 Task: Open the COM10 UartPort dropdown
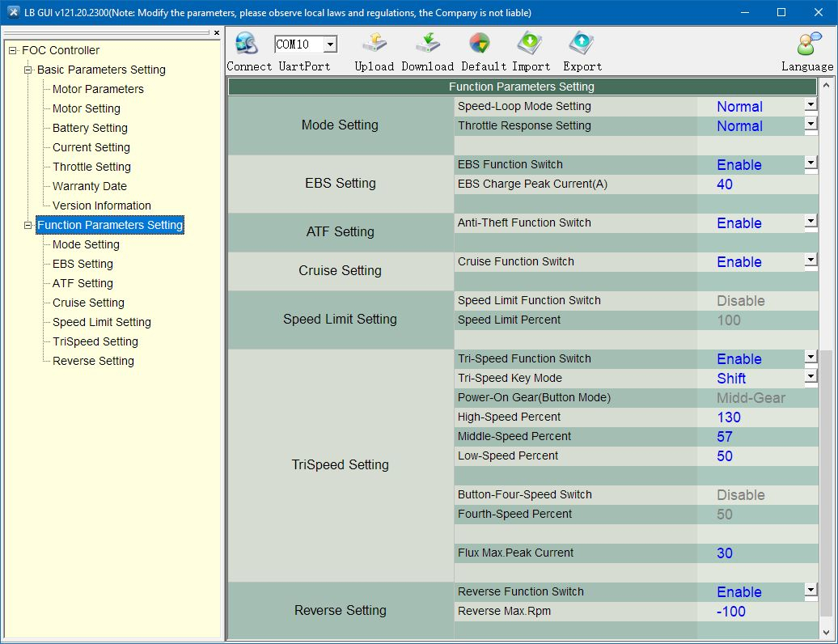330,44
